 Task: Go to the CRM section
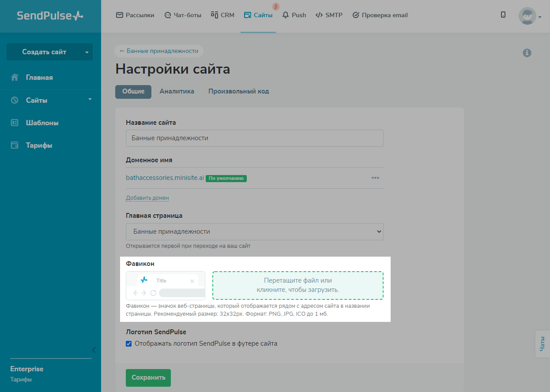[222, 15]
